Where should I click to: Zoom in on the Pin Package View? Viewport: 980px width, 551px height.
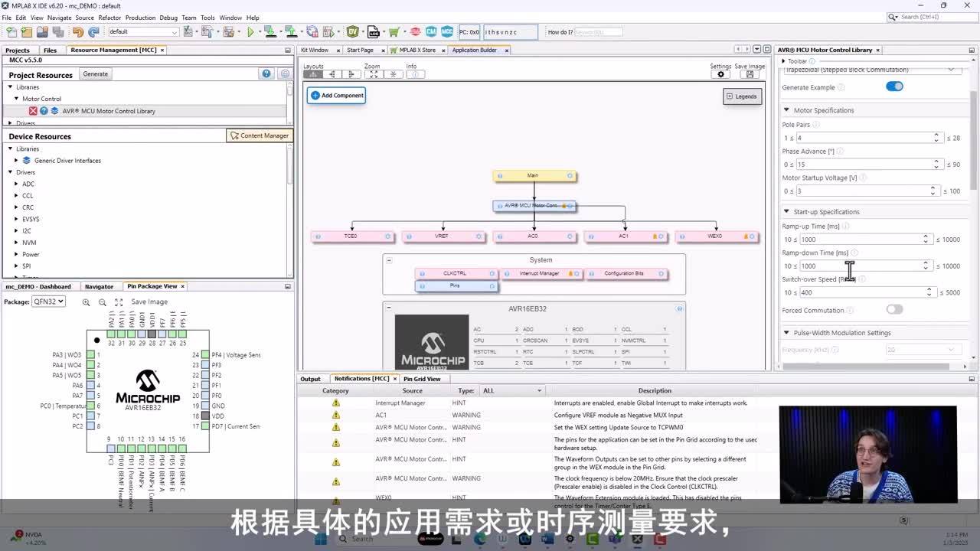pyautogui.click(x=86, y=302)
